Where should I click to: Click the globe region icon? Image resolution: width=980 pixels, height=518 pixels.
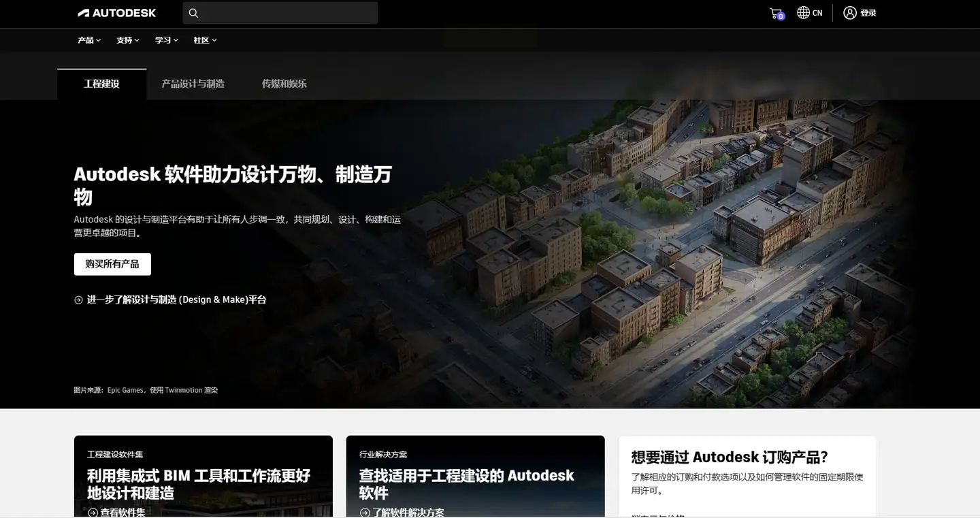pyautogui.click(x=803, y=12)
